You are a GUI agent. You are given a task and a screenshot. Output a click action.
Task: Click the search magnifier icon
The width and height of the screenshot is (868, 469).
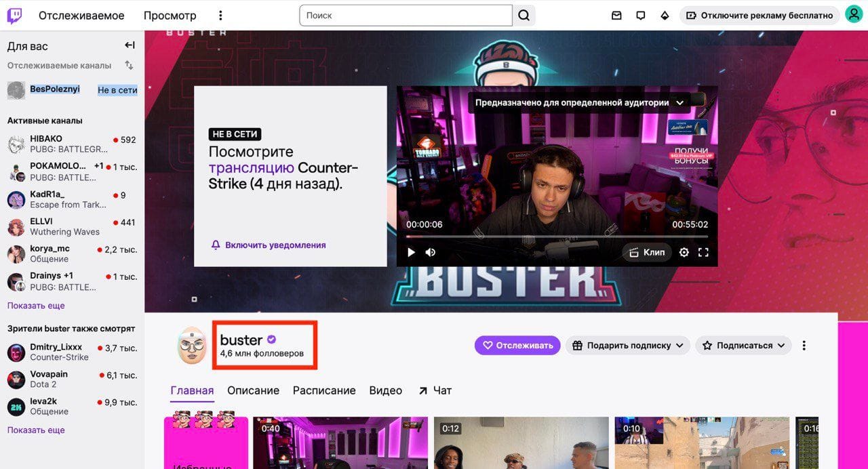[x=524, y=15]
